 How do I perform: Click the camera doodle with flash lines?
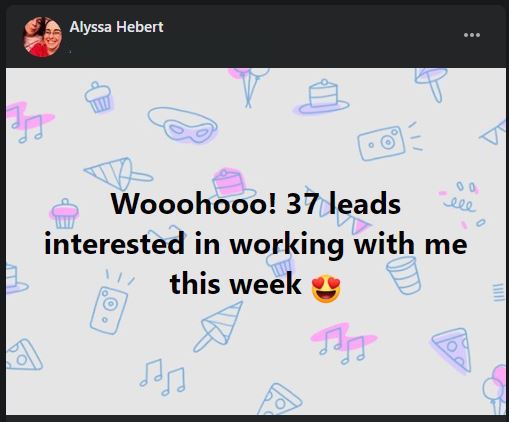(x=389, y=141)
